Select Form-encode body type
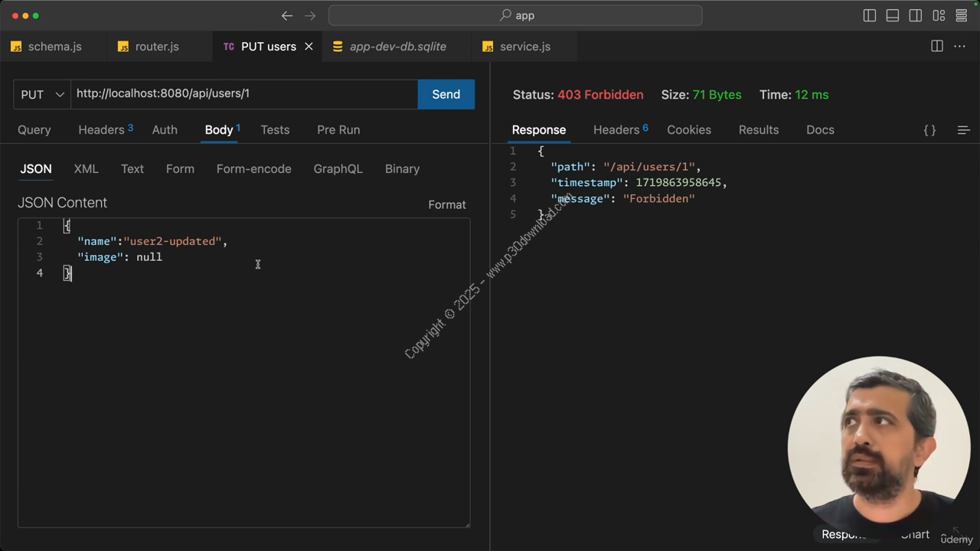Viewport: 980px width, 551px height. click(253, 169)
